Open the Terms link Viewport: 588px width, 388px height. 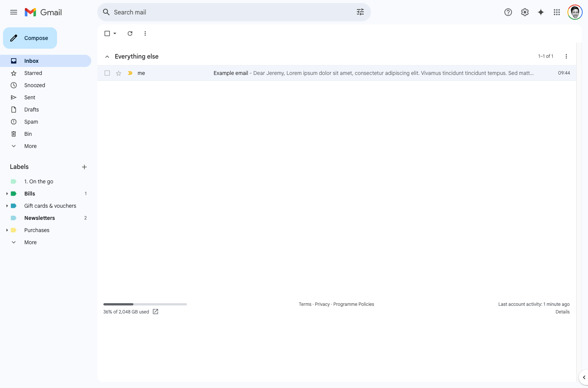[305, 304]
